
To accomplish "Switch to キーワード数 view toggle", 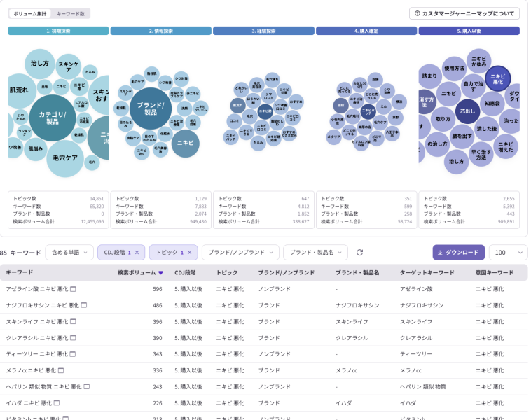I will [x=70, y=13].
